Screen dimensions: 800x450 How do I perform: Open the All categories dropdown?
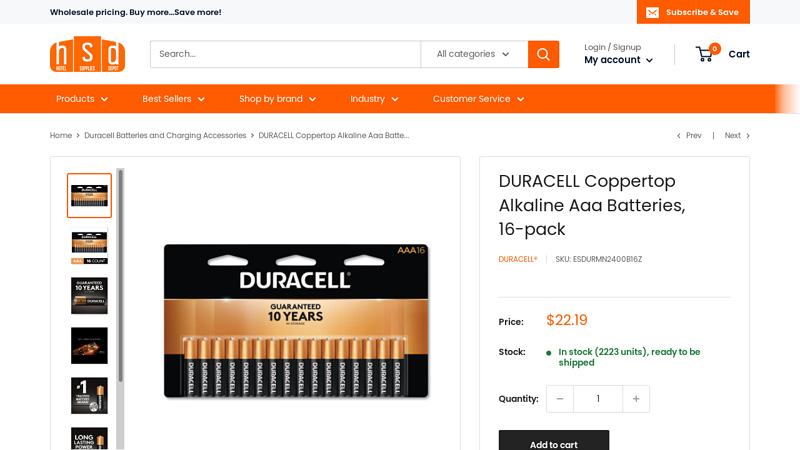[x=474, y=54]
